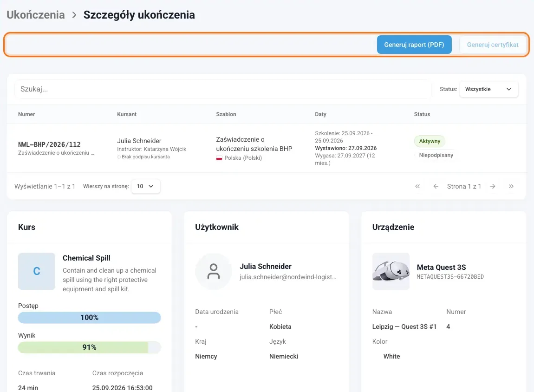This screenshot has width=534, height=392.
Task: Focus the Szukaj search field
Action: tap(223, 89)
